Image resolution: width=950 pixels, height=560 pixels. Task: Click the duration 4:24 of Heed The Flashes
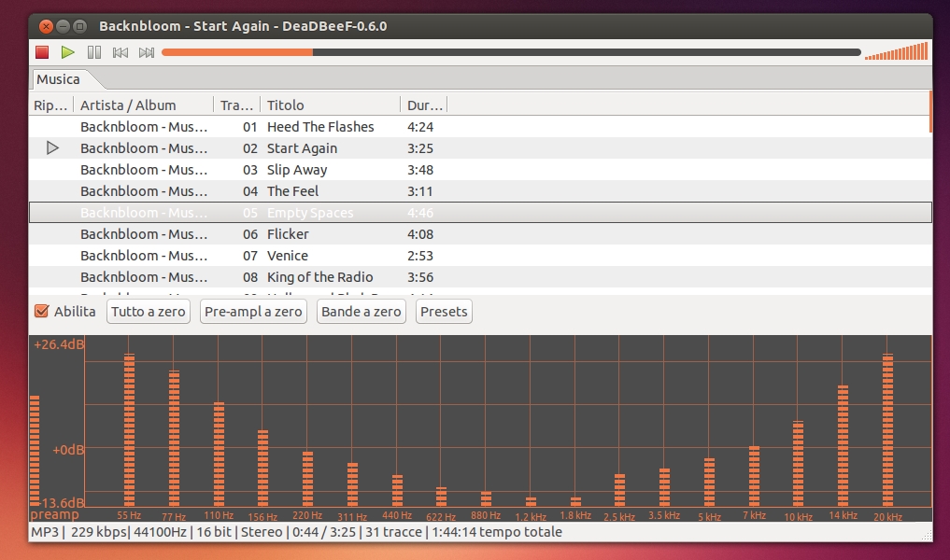tap(419, 127)
